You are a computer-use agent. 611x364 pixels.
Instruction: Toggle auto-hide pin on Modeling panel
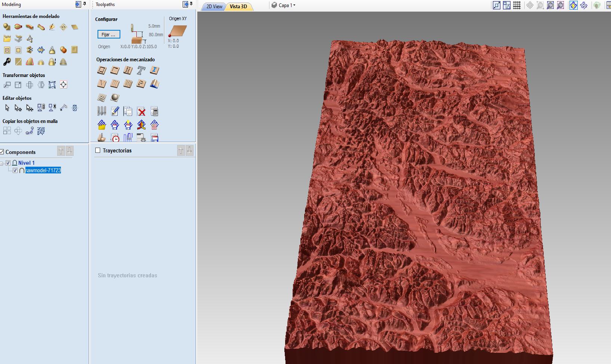84,4
